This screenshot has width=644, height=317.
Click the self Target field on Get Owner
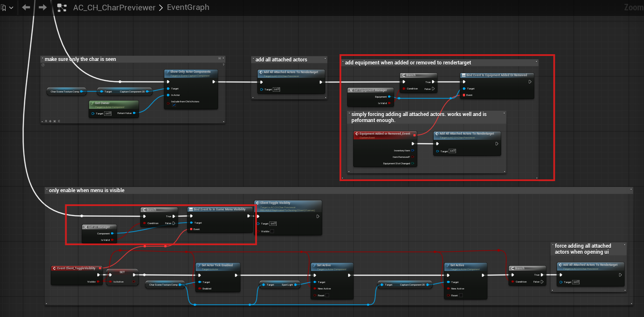(x=108, y=113)
